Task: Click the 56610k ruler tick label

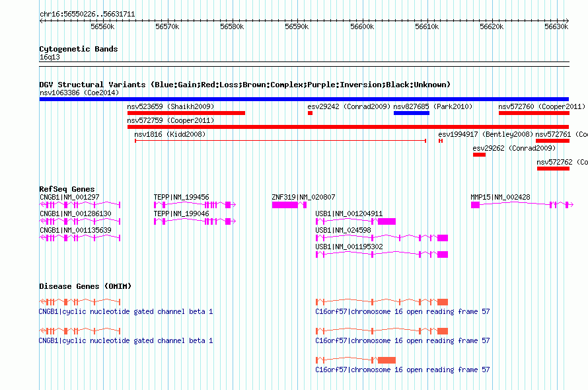Action: click(x=427, y=26)
